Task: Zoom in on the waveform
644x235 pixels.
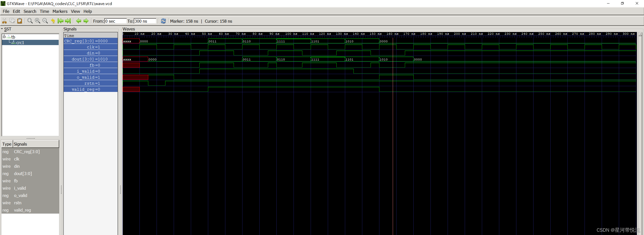Action: [38, 21]
